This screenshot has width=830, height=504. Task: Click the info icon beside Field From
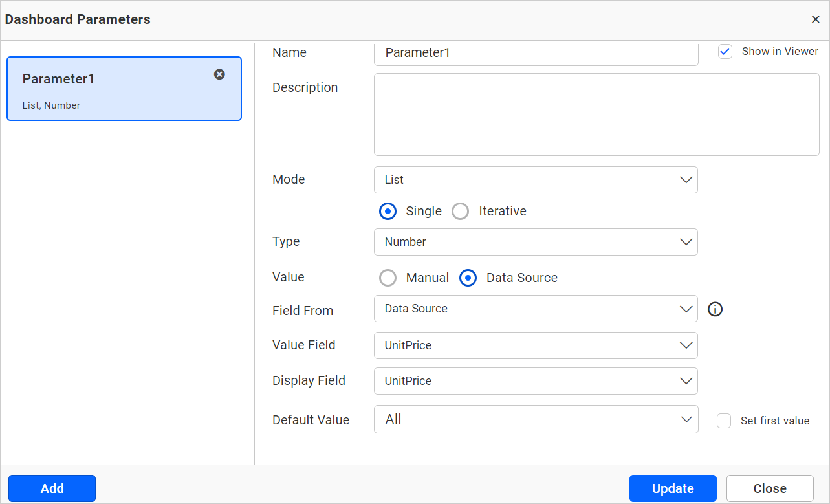(x=715, y=309)
